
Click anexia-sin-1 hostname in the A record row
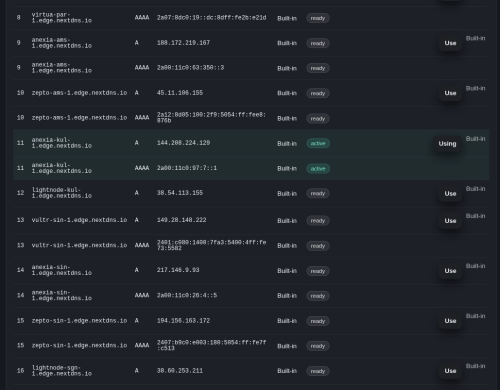pos(62,270)
